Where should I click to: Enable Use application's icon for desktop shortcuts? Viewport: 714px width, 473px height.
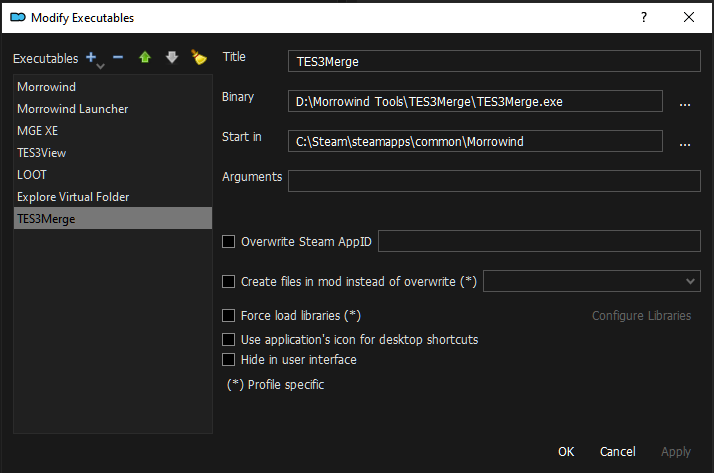click(228, 340)
